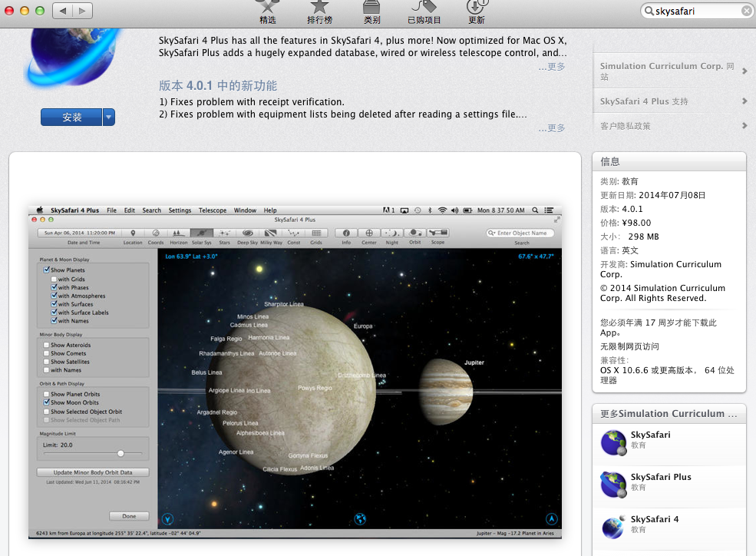
Task: Click the Coords toolbar icon
Action: coord(156,233)
